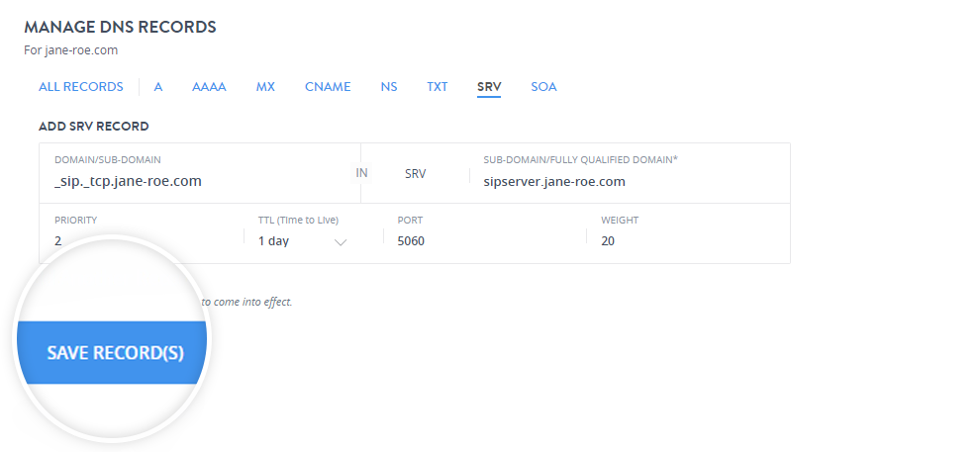The width and height of the screenshot is (980, 452).
Task: Click the ADD SRV RECORD heading
Action: (x=94, y=127)
